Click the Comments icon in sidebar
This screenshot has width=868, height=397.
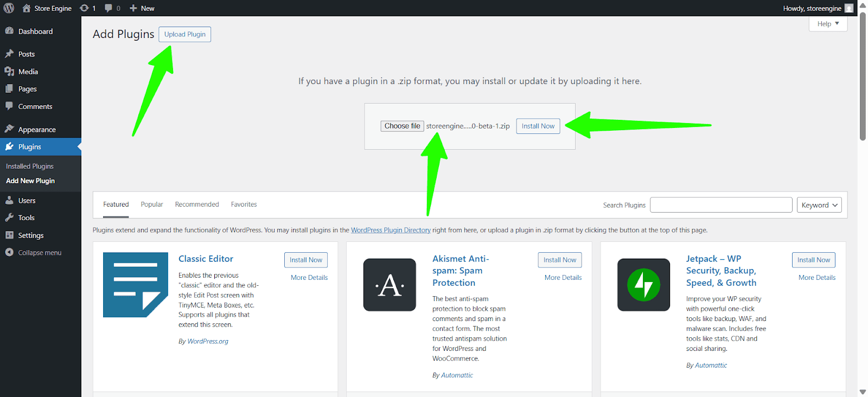point(9,106)
